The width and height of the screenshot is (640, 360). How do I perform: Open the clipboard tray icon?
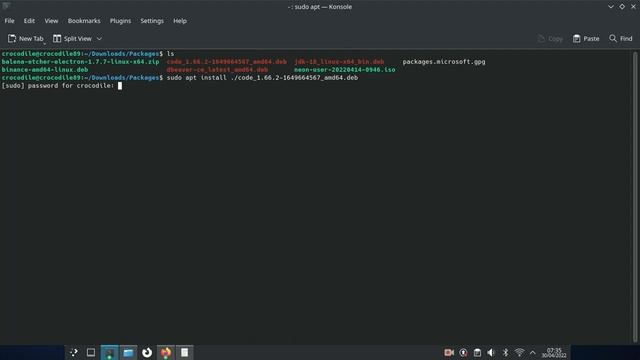477,352
